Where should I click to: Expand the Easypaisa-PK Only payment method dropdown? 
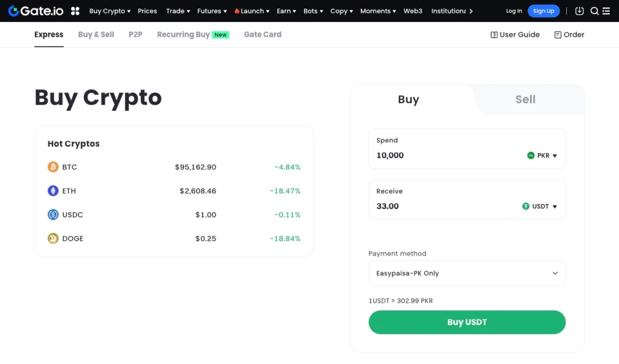[466, 273]
